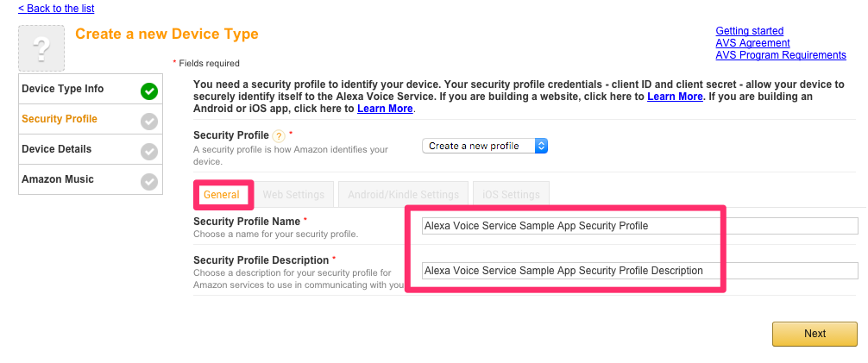868x363 pixels.
Task: Select the General tab
Action: point(222,195)
